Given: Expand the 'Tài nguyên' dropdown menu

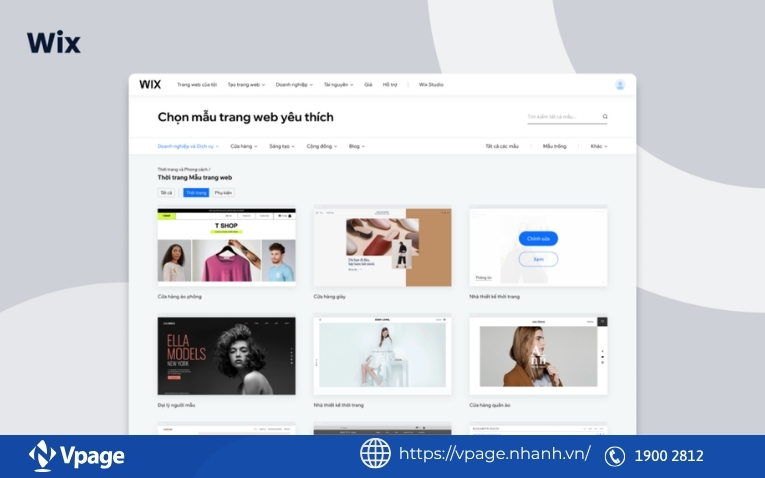Looking at the screenshot, I should pyautogui.click(x=339, y=85).
